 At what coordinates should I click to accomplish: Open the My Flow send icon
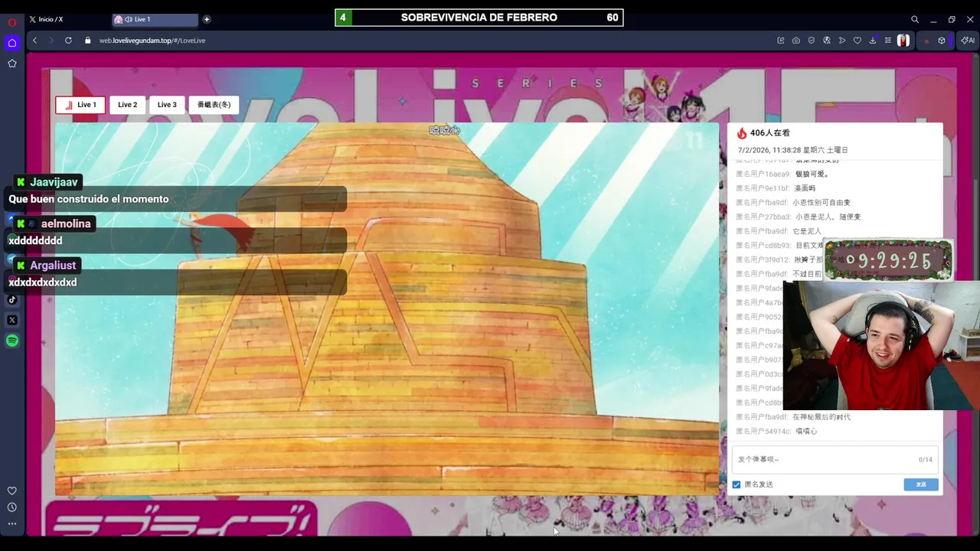tap(842, 41)
